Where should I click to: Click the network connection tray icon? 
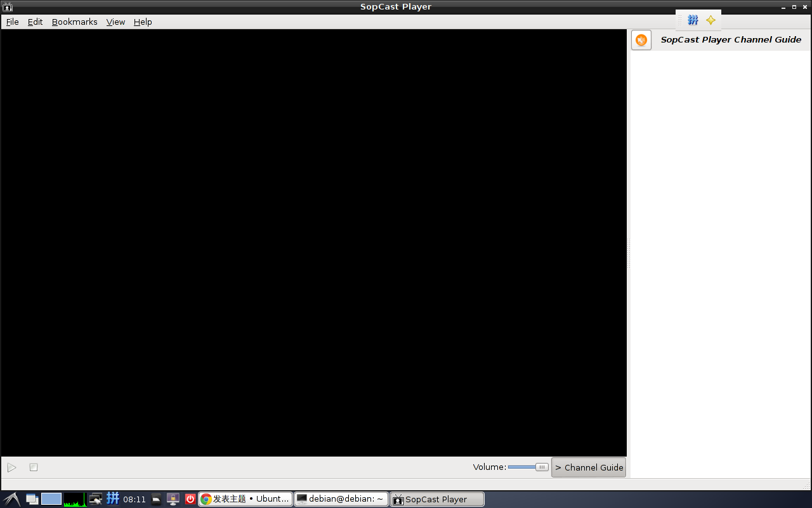[95, 499]
